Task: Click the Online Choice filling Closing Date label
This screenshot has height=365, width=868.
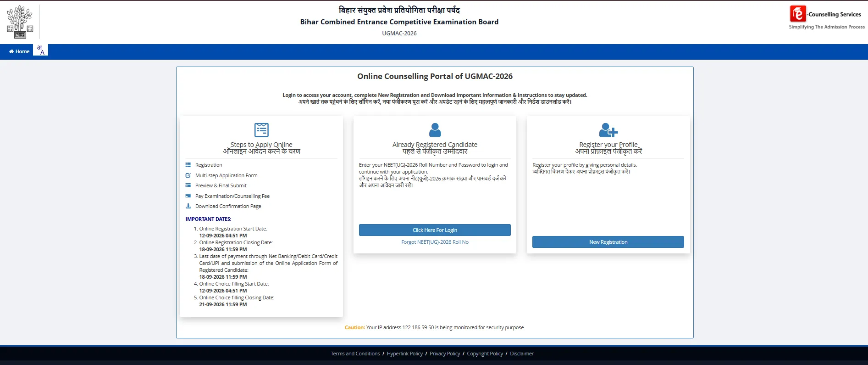Action: (x=237, y=298)
